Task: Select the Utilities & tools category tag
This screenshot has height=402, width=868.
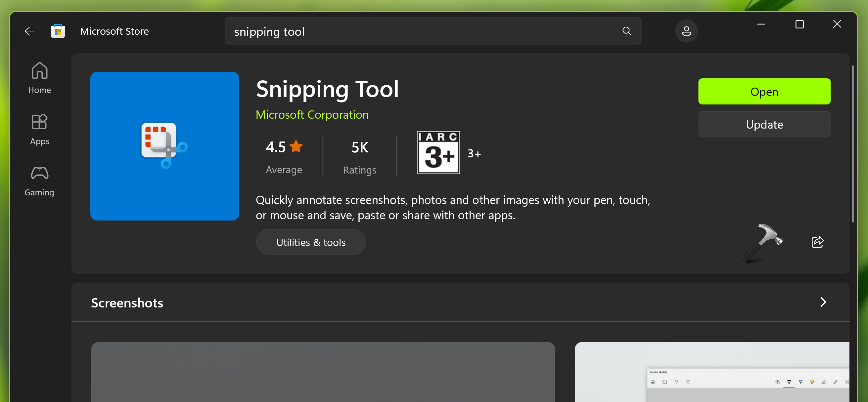Action: point(311,242)
